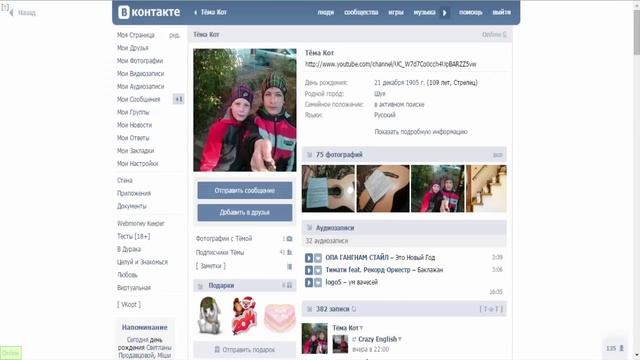Open игры in the top menu
Viewport: 640px width, 360px height.
396,13
